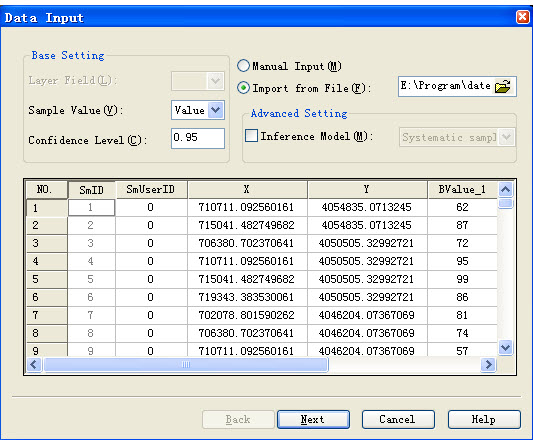The image size is (533, 440).
Task: Click the horizontal scroll left arrow
Action: pyautogui.click(x=34, y=365)
